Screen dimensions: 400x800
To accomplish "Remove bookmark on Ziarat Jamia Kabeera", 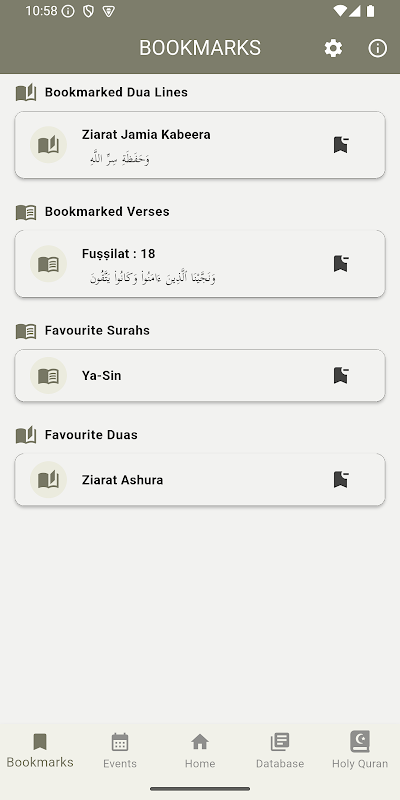I will click(341, 145).
